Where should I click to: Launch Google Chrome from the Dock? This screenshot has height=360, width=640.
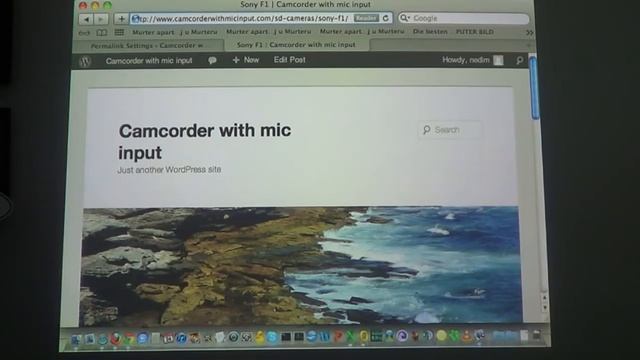pos(129,338)
